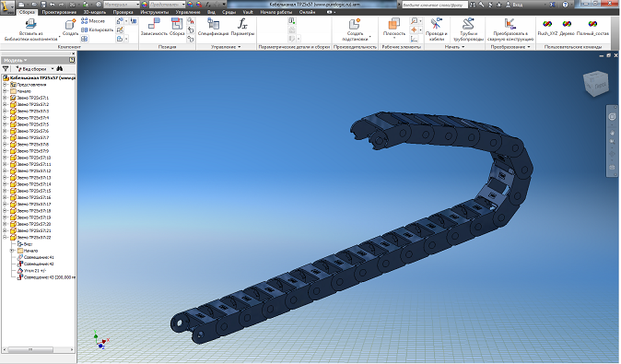Collapse the Звено TP25x57:22 tree node
The height and width of the screenshot is (364, 621).
pyautogui.click(x=6, y=237)
